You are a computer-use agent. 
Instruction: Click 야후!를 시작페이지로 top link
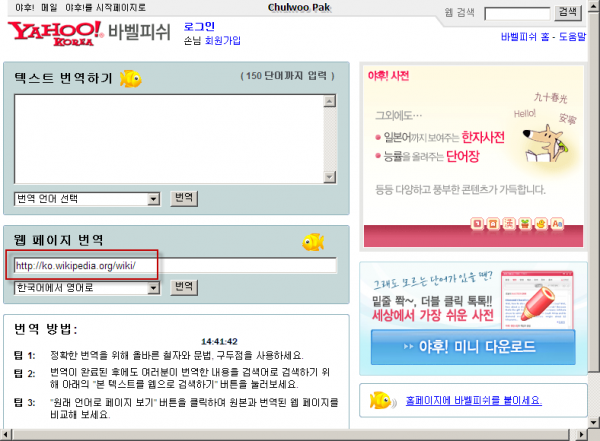[x=105, y=8]
